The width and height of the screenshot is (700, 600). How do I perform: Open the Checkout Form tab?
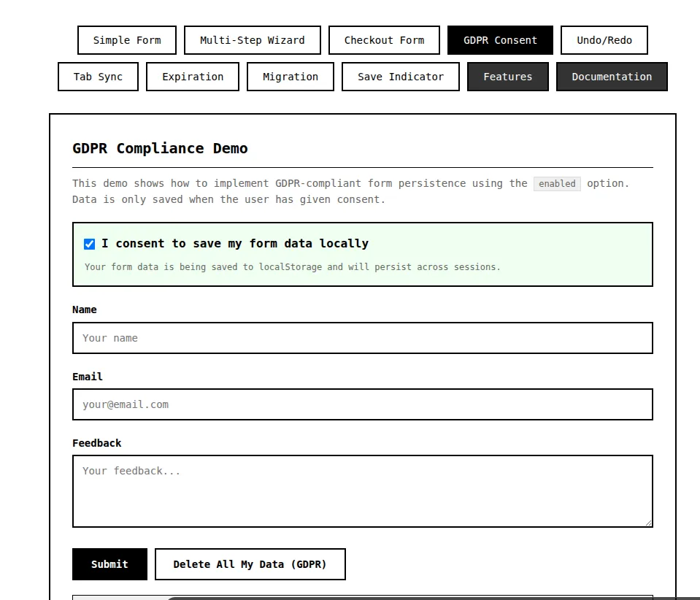384,40
